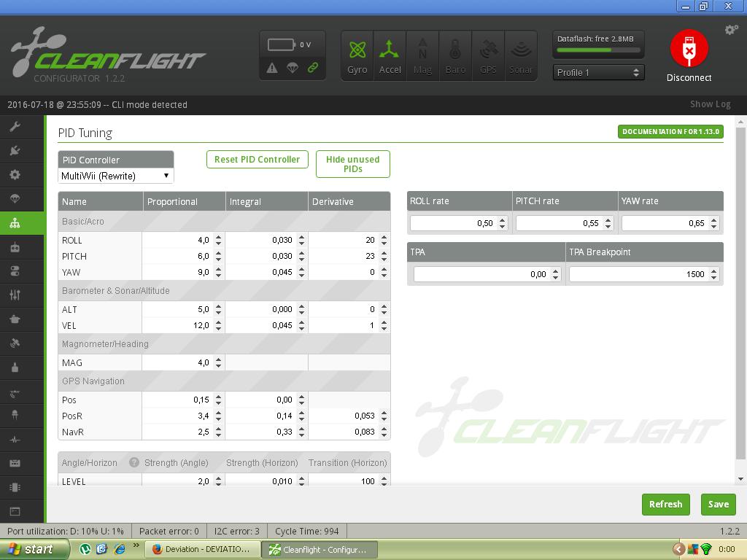Click the Windows start button
Viewport: 747px width, 560px height.
tap(34, 549)
